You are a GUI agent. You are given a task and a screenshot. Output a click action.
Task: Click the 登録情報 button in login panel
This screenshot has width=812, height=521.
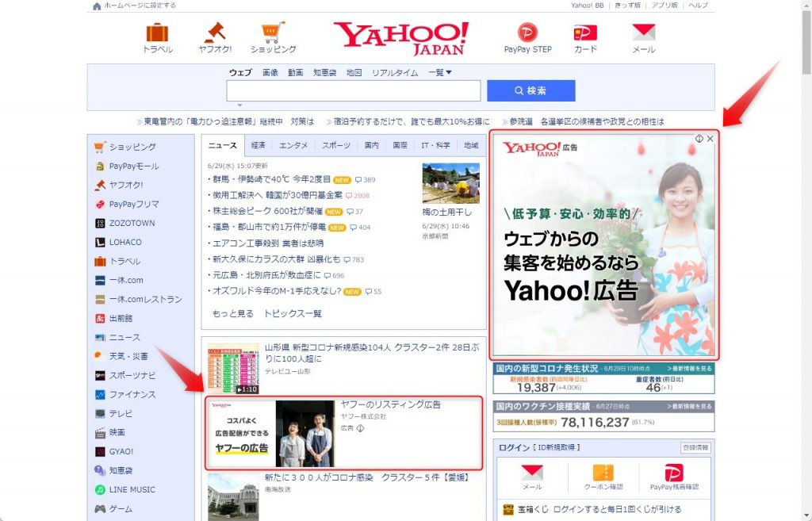(695, 447)
